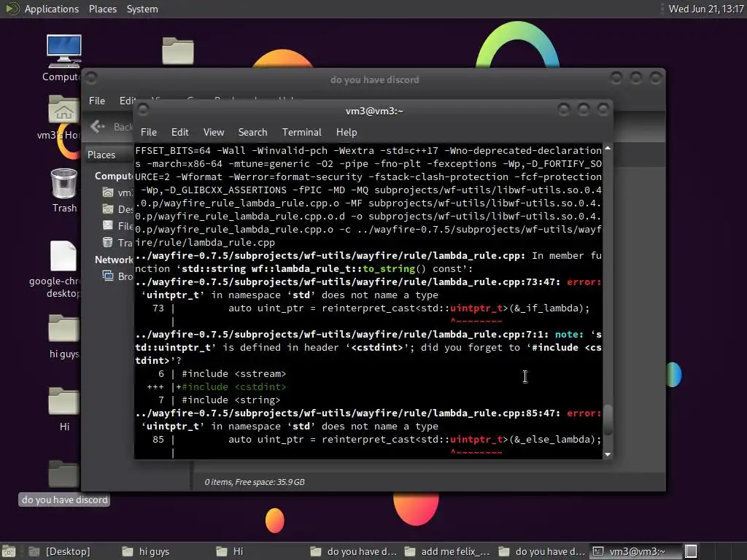747x560 pixels.
Task: Click the terminal title bar 'vm3@vm3:~'
Action: (x=374, y=111)
